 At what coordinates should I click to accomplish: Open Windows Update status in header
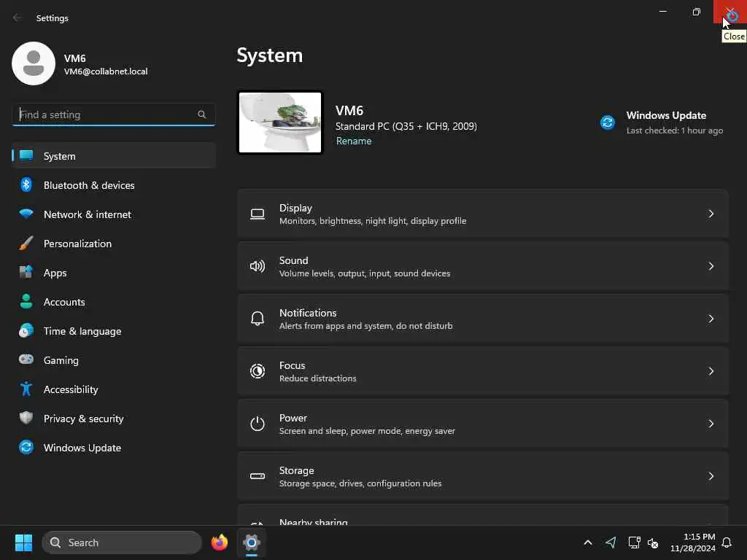tap(661, 122)
